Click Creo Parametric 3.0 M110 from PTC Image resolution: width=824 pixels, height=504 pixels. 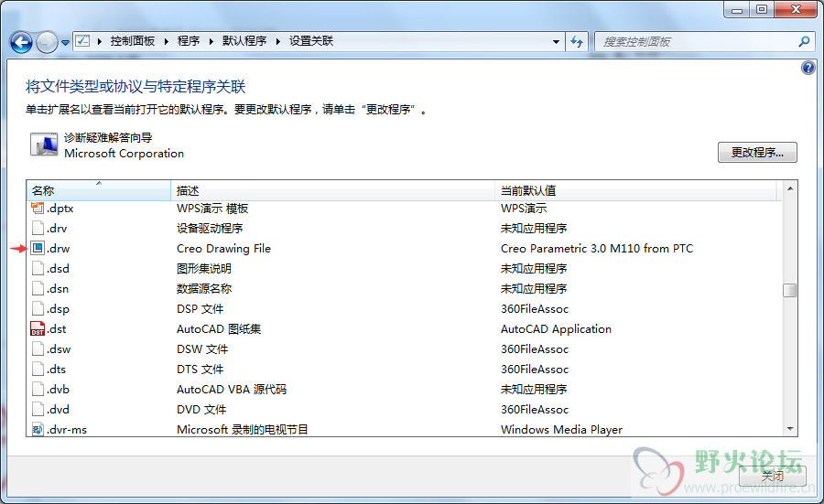click(x=597, y=248)
